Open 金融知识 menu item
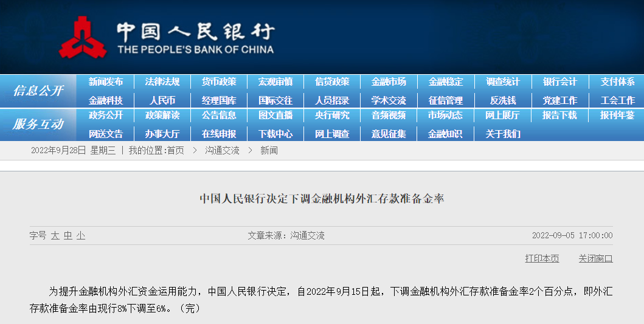Image resolution: width=644 pixels, height=324 pixels. 446,134
